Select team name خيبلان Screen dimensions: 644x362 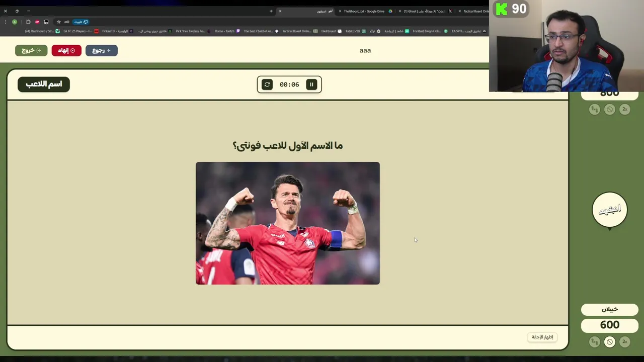pyautogui.click(x=610, y=309)
